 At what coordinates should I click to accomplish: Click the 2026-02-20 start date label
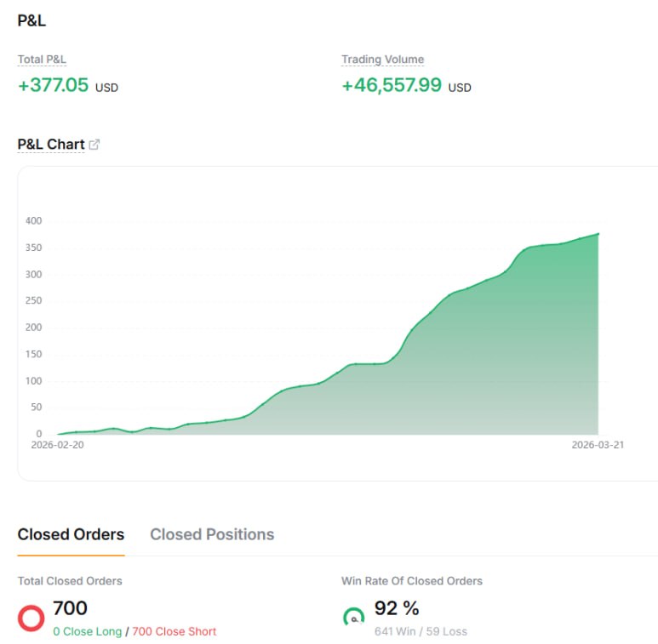click(57, 445)
